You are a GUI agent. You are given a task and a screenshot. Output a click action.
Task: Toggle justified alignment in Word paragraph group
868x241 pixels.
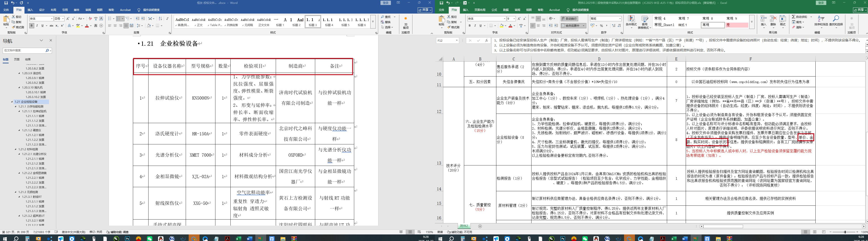click(x=126, y=26)
